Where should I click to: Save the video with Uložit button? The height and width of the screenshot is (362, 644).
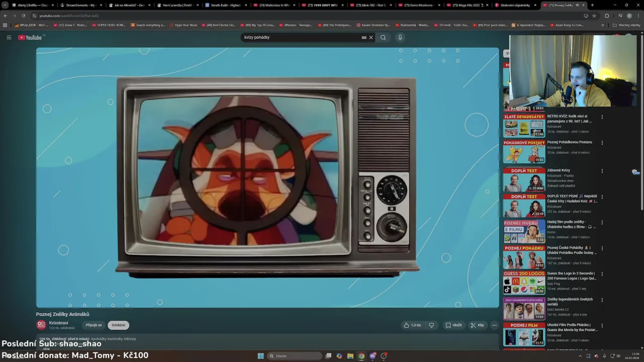tap(454, 325)
